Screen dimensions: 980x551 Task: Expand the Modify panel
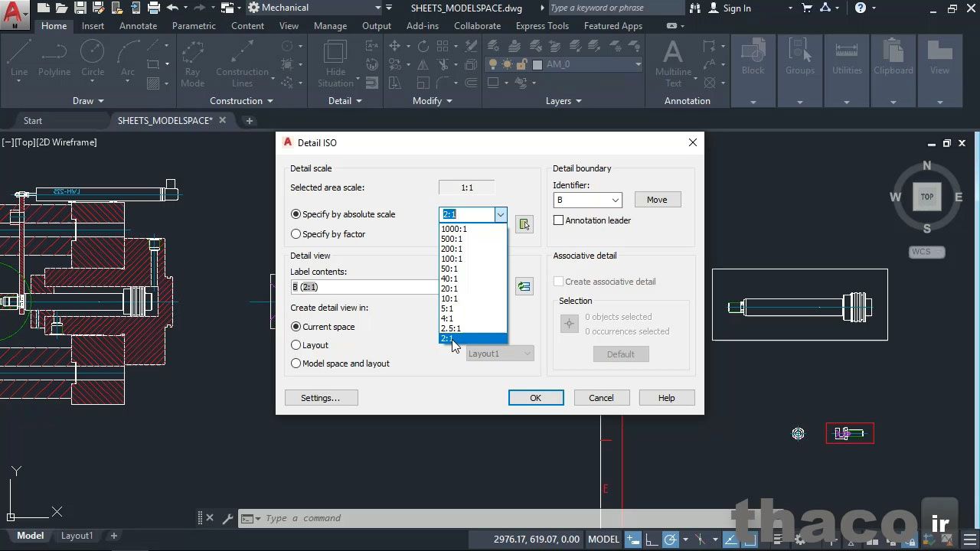tap(433, 101)
